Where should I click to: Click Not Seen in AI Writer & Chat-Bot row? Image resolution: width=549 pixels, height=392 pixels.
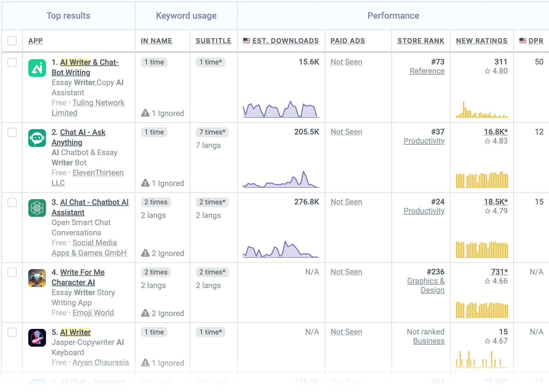pyautogui.click(x=346, y=62)
